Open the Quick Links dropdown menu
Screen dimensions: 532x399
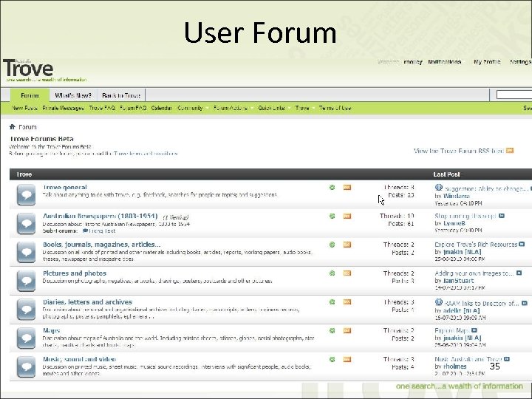pos(274,108)
